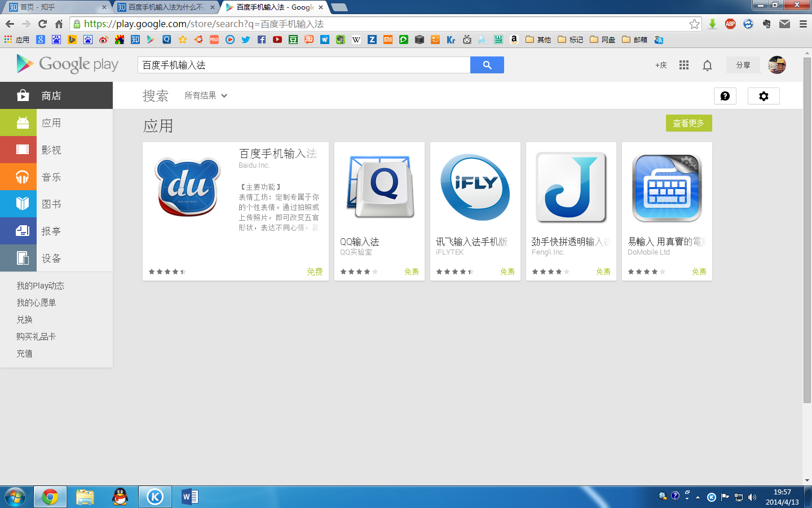Image resolution: width=812 pixels, height=508 pixels.
Task: Select the 商店 store sidebar item
Action: click(x=56, y=95)
